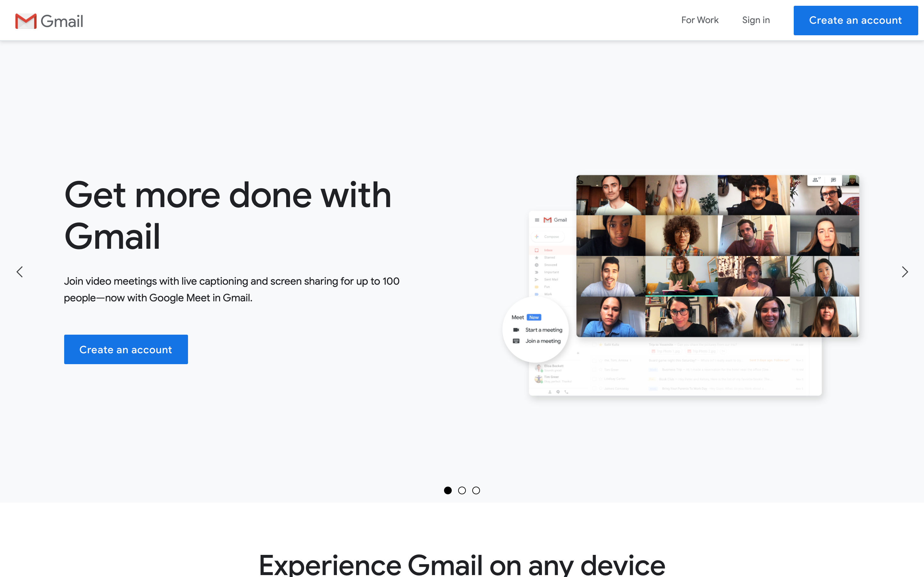Click the Meet New badge
The width and height of the screenshot is (924, 577).
(534, 317)
